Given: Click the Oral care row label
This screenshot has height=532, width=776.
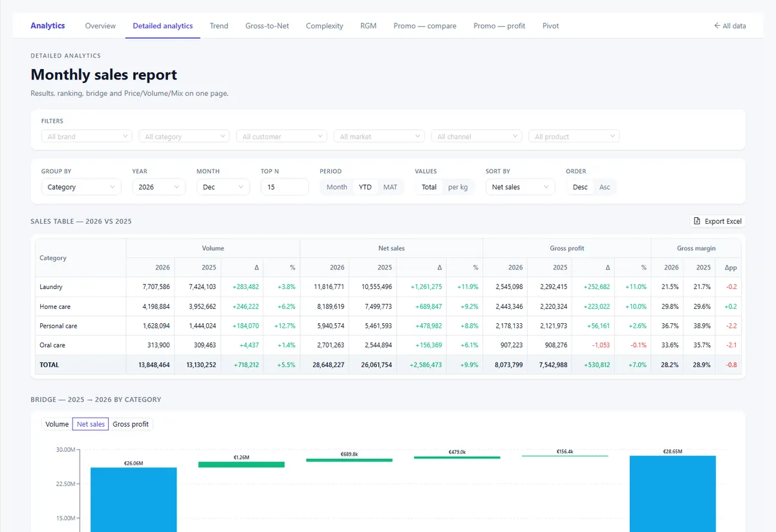Looking at the screenshot, I should [x=52, y=345].
